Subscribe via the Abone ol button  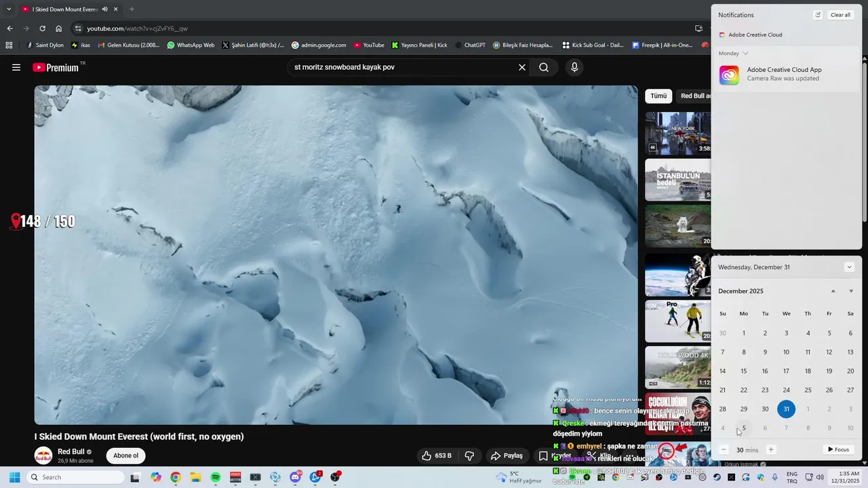pos(125,455)
